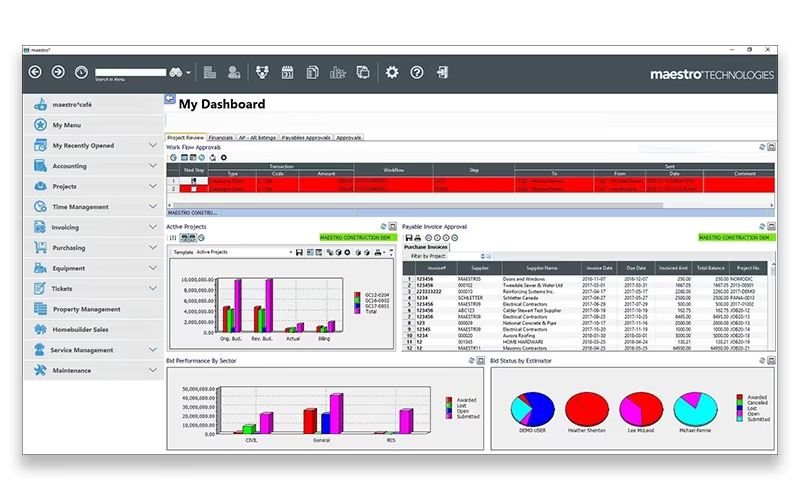Select the Doors and Windows supplier row
Viewport: 800px width, 500px height.
coord(587,279)
